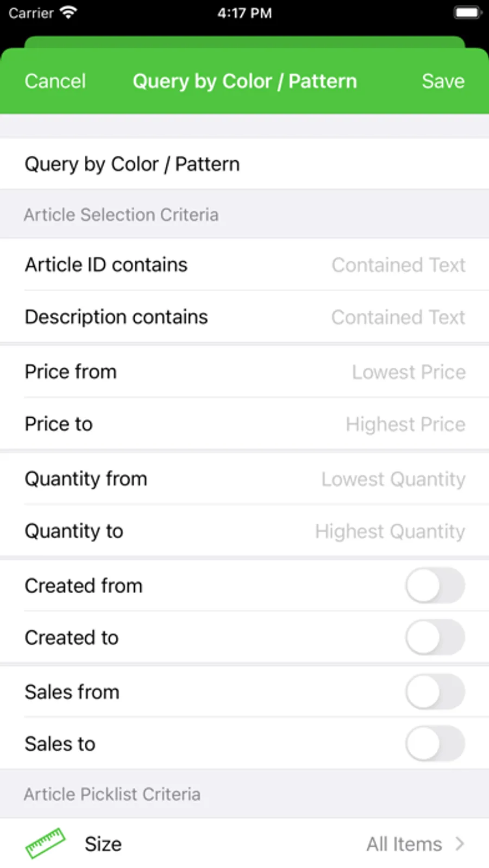Toggle the Created from switch
Screen dimensions: 489x868
[435, 586]
